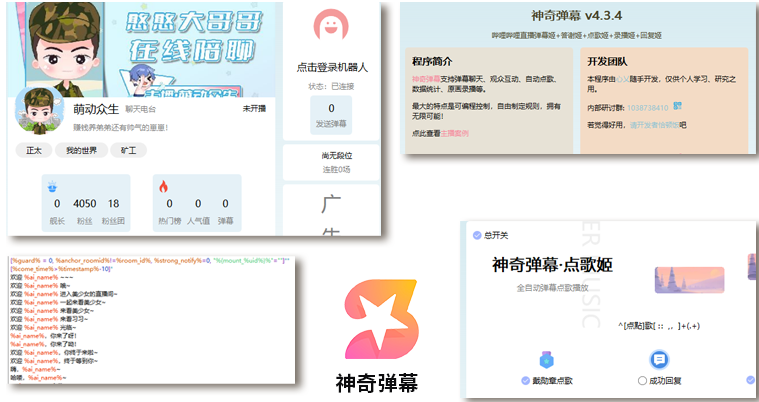Click the 请开发者 donate link
This screenshot has height=402, width=759.
(654, 125)
